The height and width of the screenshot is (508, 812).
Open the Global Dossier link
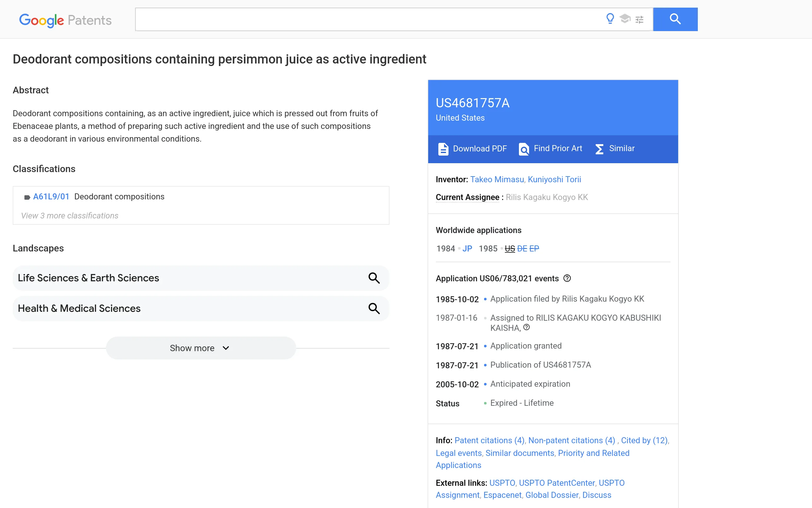[x=552, y=495]
